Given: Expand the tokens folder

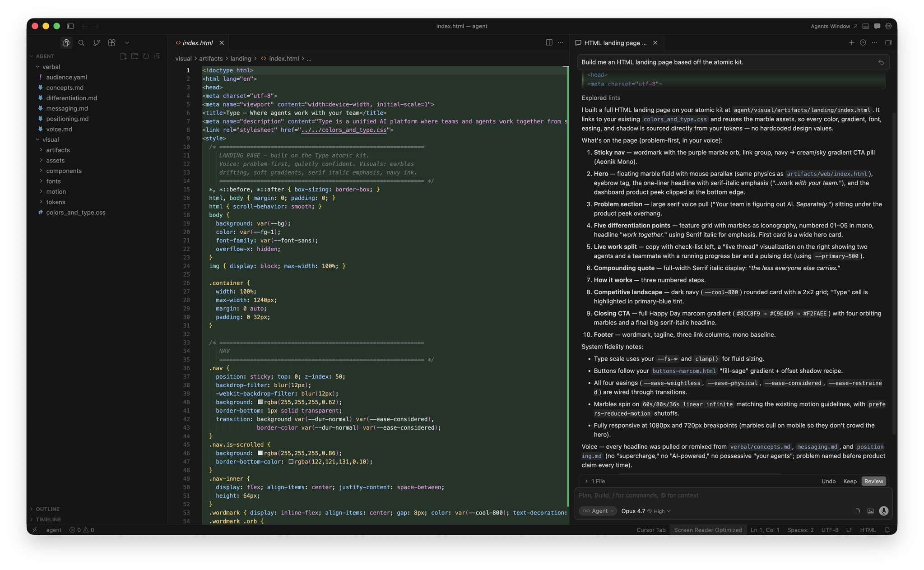Looking at the screenshot, I should 56,202.
